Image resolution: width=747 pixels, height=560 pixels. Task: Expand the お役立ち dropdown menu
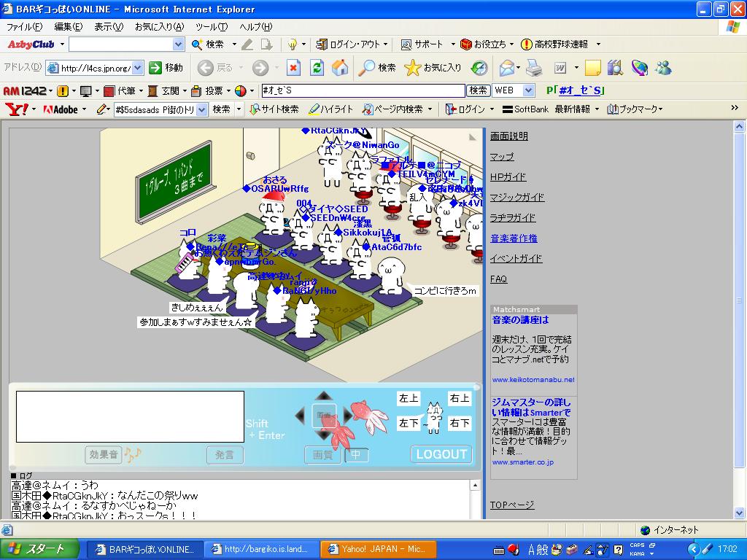[511, 44]
